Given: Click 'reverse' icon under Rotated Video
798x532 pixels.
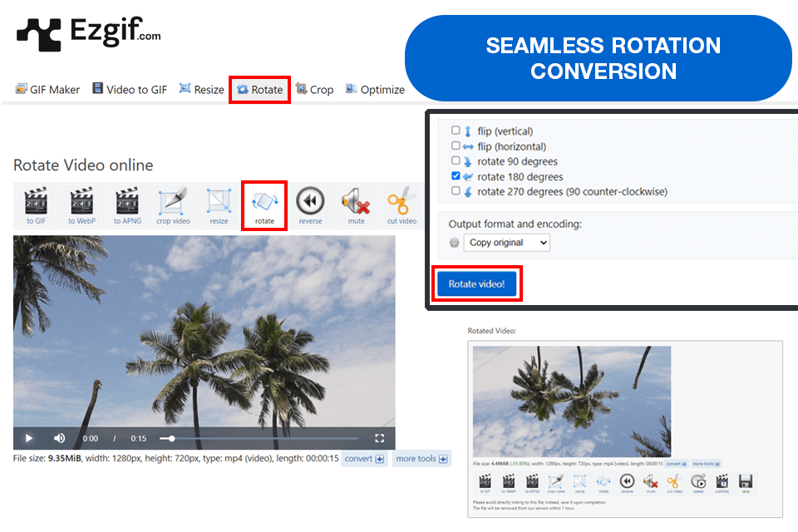Looking at the screenshot, I should [x=627, y=483].
